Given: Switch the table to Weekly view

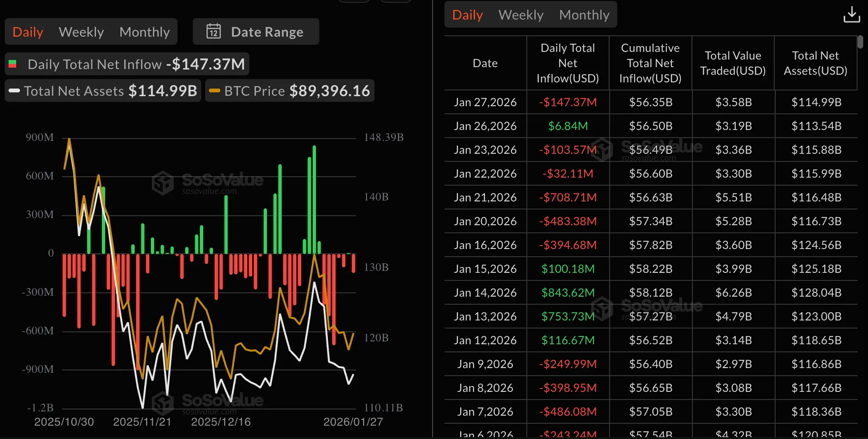Looking at the screenshot, I should coord(521,15).
